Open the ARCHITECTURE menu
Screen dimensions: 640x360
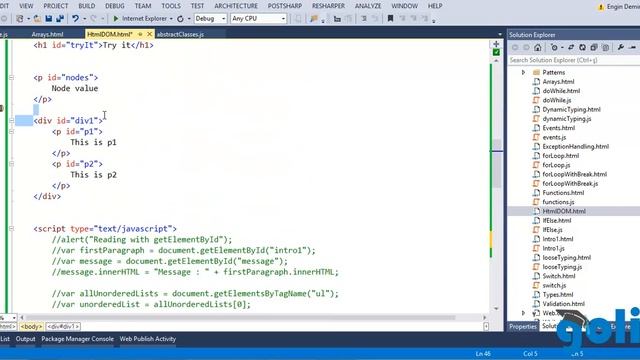(x=236, y=6)
